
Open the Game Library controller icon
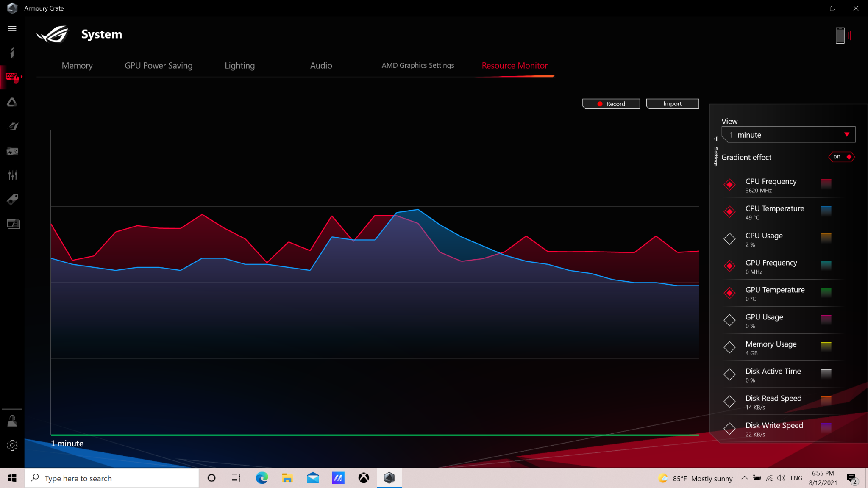point(12,151)
